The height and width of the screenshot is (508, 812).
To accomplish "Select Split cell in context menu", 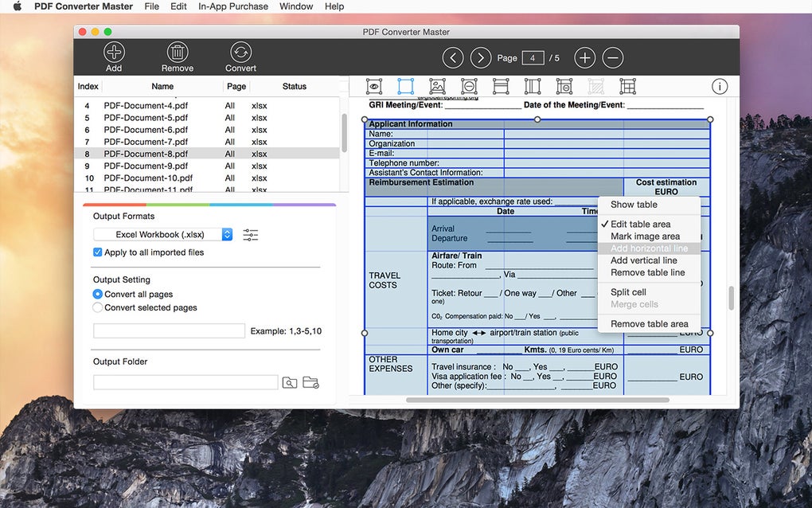I will [628, 292].
